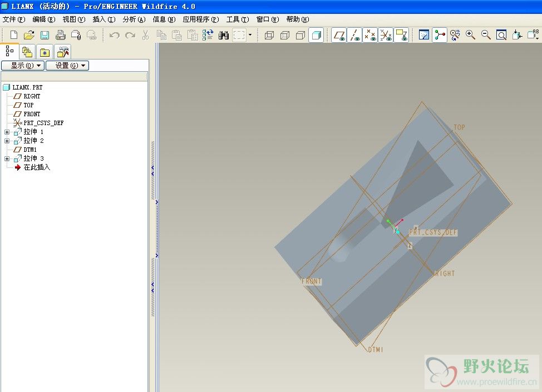
Task: Toggle coordinate systems display
Action: pos(386,35)
